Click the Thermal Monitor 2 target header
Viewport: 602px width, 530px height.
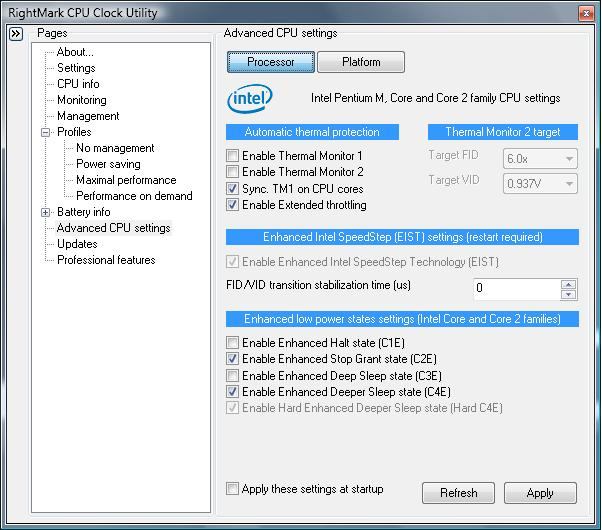click(503, 132)
